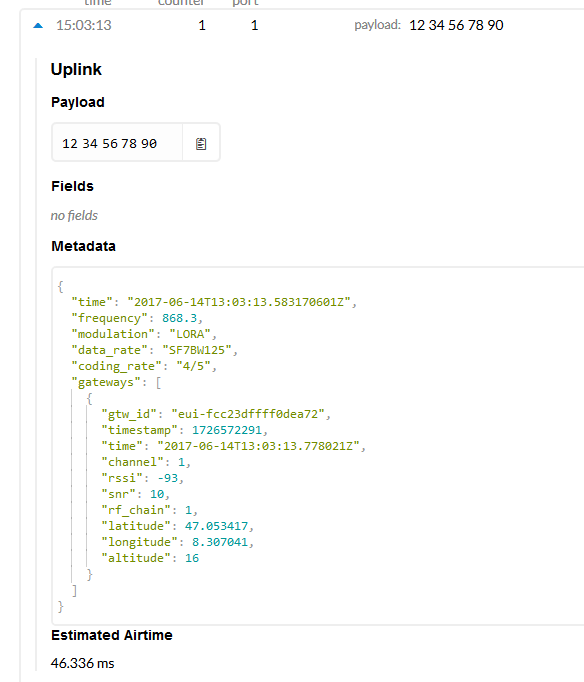
Task: Click the rssi value -93
Action: tap(167, 478)
